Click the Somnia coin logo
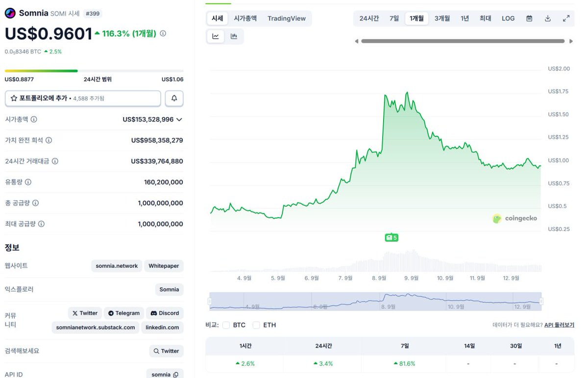The height and width of the screenshot is (378, 588). click(x=10, y=13)
